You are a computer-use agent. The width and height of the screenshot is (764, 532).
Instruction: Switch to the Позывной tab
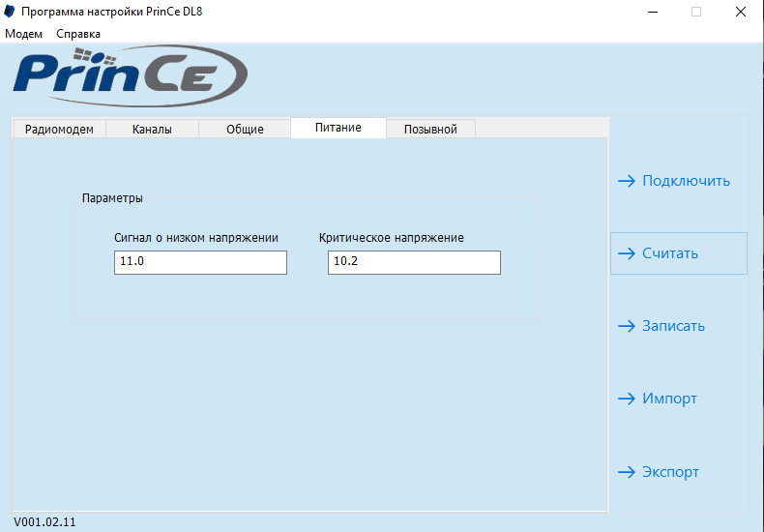point(430,129)
